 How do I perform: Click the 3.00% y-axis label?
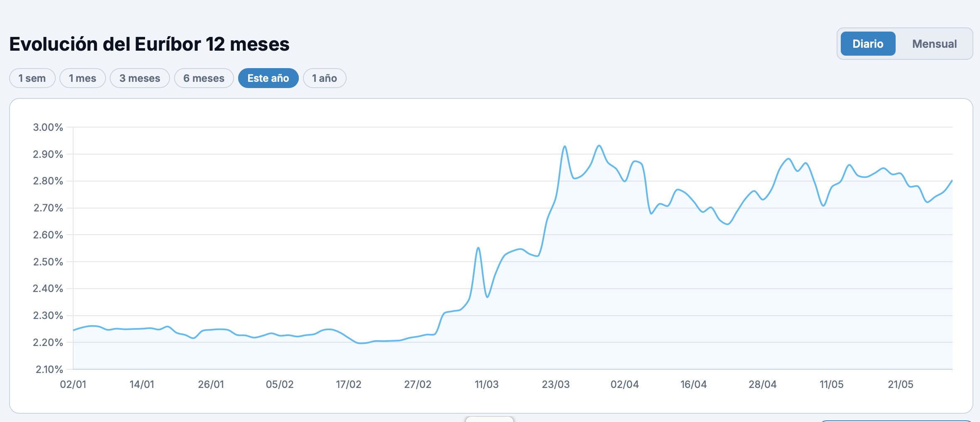48,127
